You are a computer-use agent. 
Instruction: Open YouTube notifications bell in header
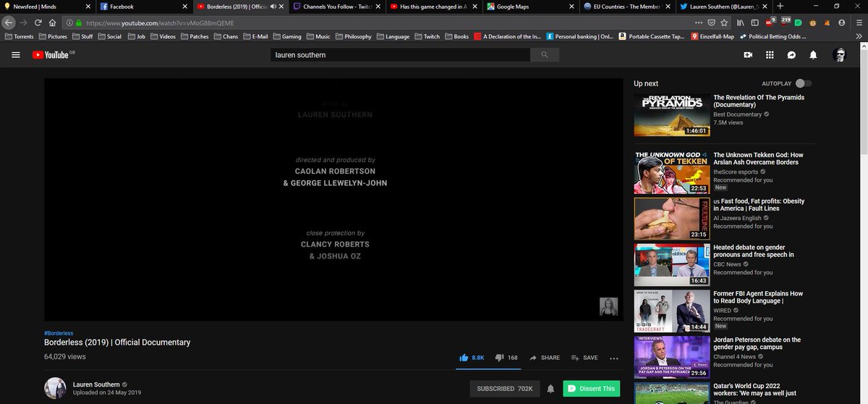coord(813,55)
